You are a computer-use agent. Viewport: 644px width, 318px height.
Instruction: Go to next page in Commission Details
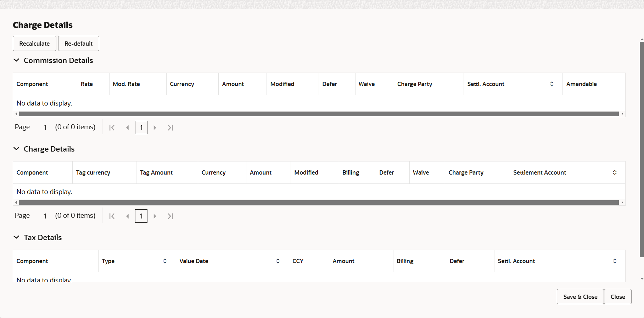(x=155, y=127)
